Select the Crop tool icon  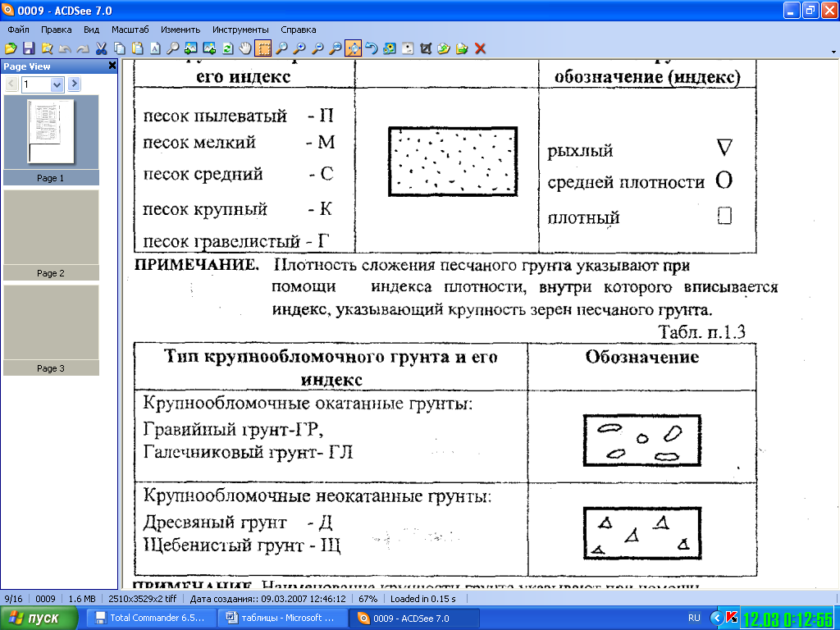426,48
